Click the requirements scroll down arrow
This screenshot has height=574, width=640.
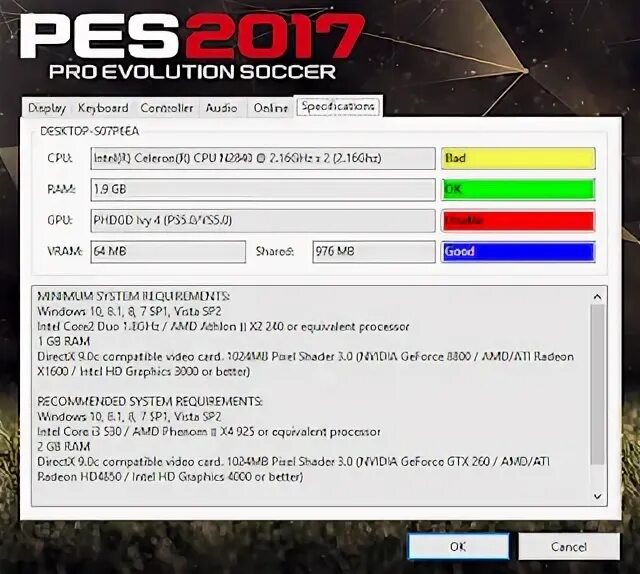[x=598, y=496]
